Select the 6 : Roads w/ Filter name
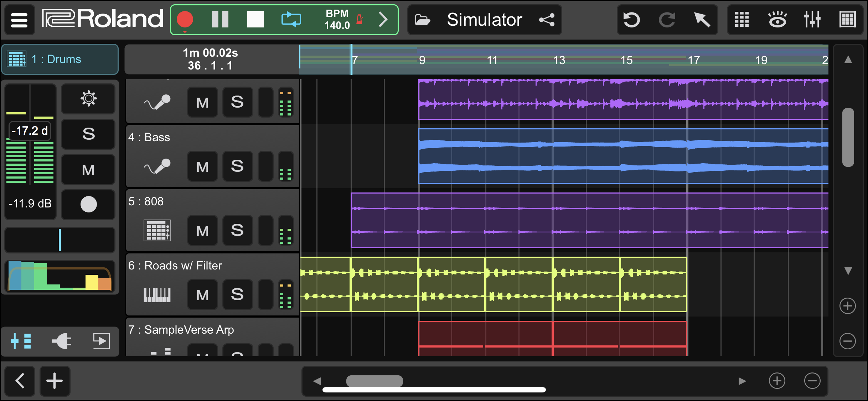868x401 pixels. click(175, 266)
